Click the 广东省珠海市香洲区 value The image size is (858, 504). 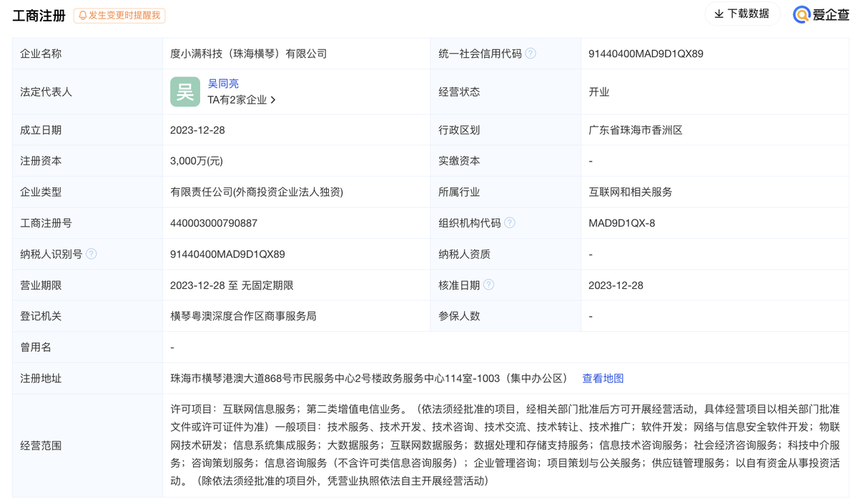636,130
